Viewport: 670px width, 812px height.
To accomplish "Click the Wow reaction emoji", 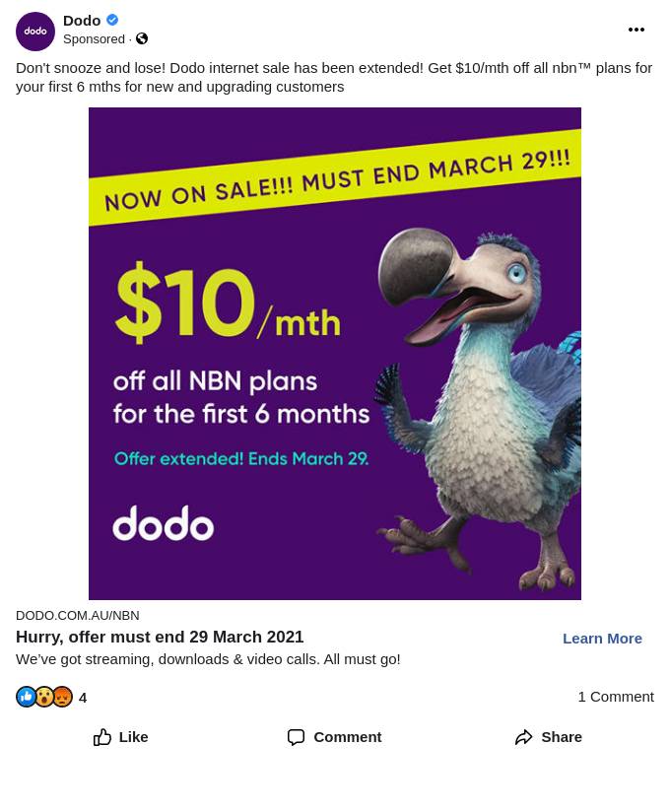I will [44, 697].
